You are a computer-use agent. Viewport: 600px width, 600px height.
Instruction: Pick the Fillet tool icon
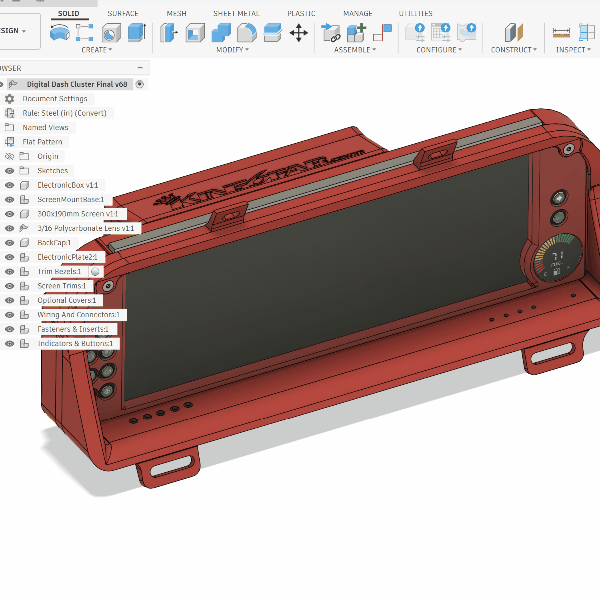coord(247,33)
